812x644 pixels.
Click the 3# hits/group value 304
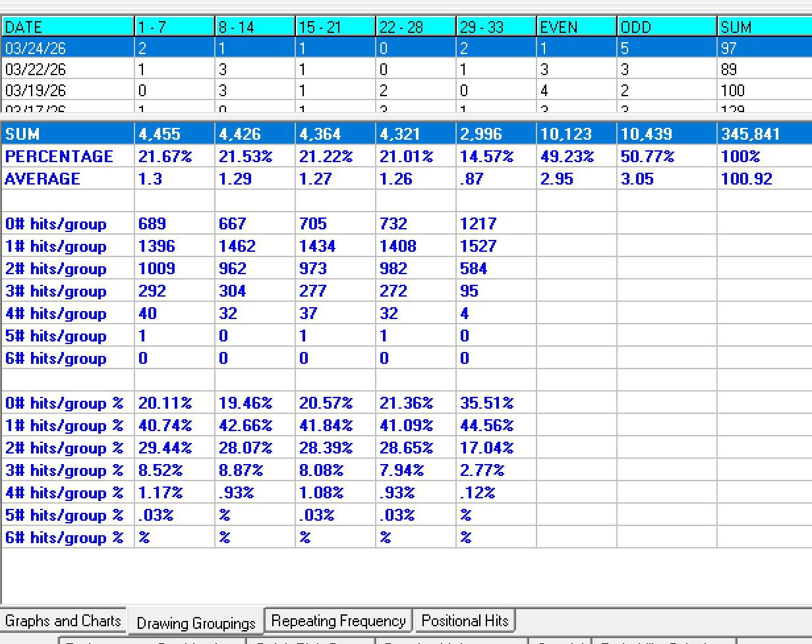point(232,291)
